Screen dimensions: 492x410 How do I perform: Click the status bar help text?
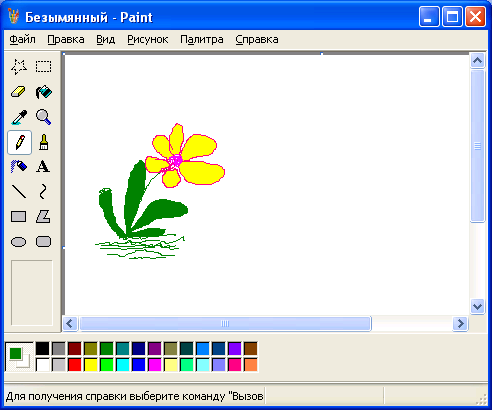pyautogui.click(x=135, y=396)
